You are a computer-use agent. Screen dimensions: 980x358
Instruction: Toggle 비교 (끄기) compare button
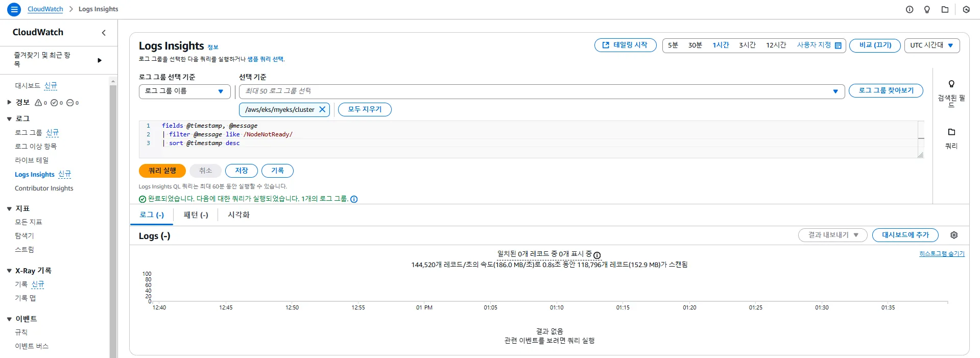pos(875,45)
